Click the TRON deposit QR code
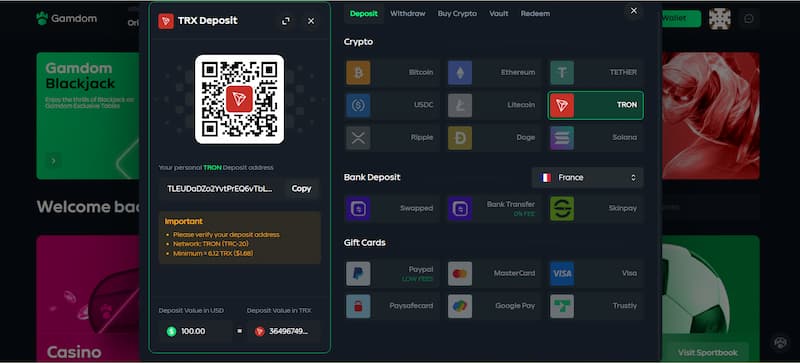This screenshot has width=800, height=363. (239, 99)
